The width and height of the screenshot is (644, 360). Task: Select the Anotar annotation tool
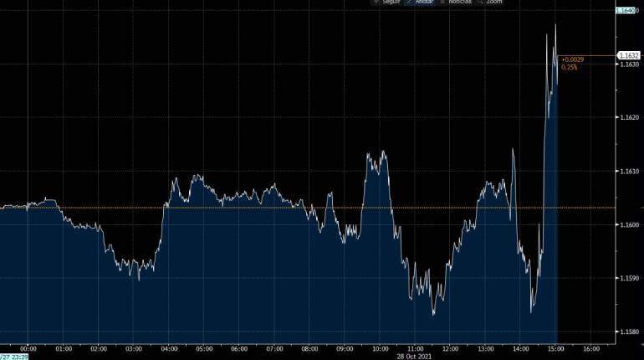pos(420,2)
